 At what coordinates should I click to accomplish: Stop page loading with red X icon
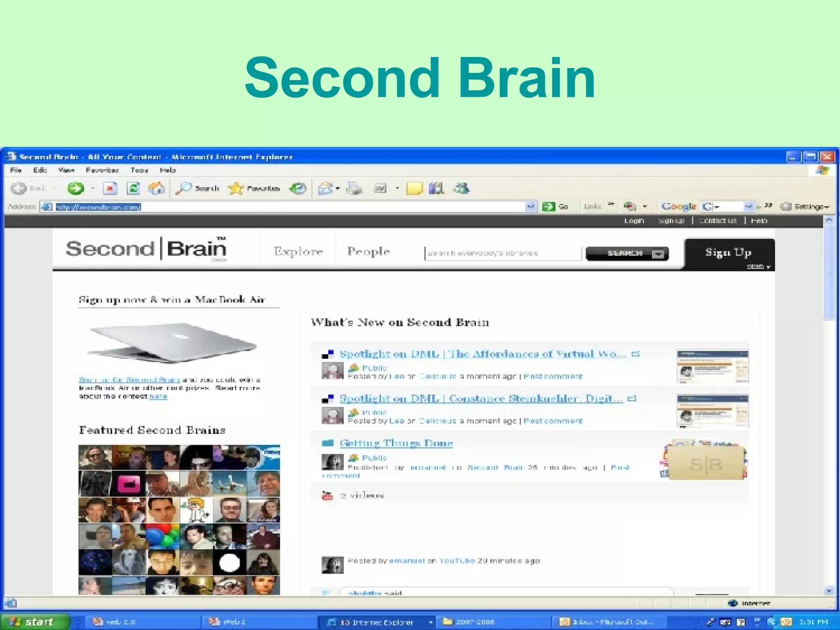(x=110, y=188)
